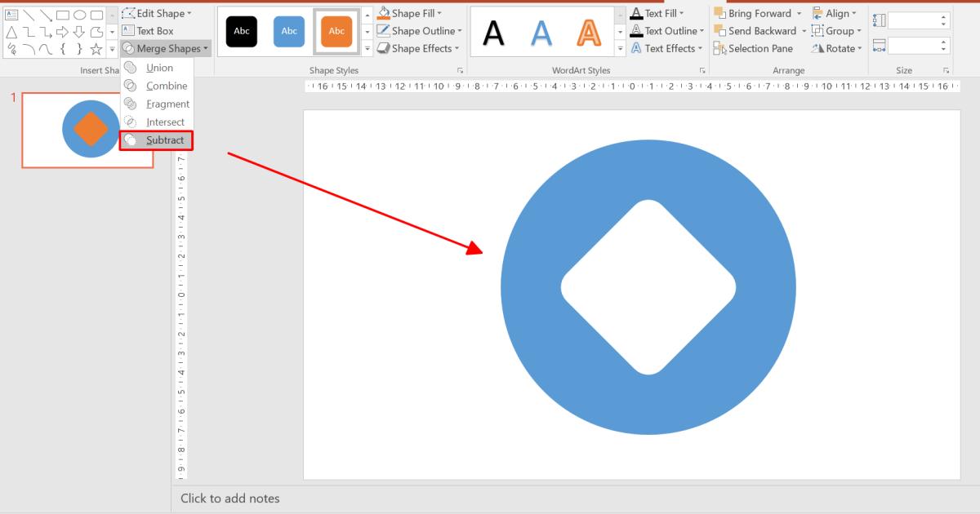Select the Union merge option icon
This screenshot has width=980, height=514.
tap(131, 68)
